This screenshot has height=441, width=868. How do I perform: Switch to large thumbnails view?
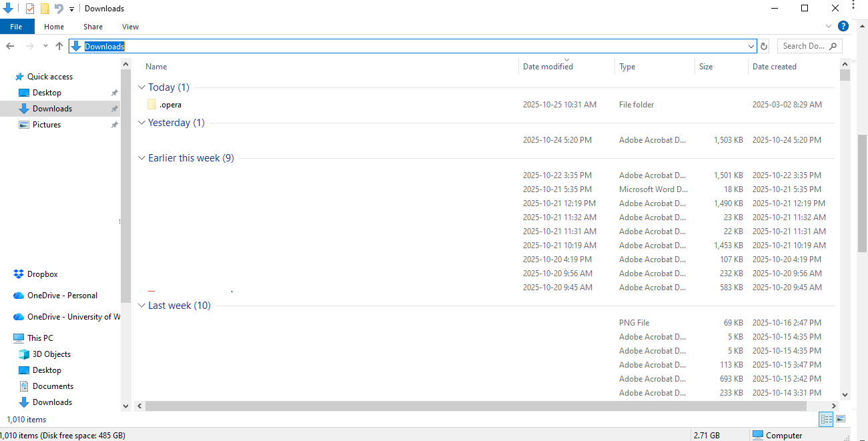coord(841,419)
